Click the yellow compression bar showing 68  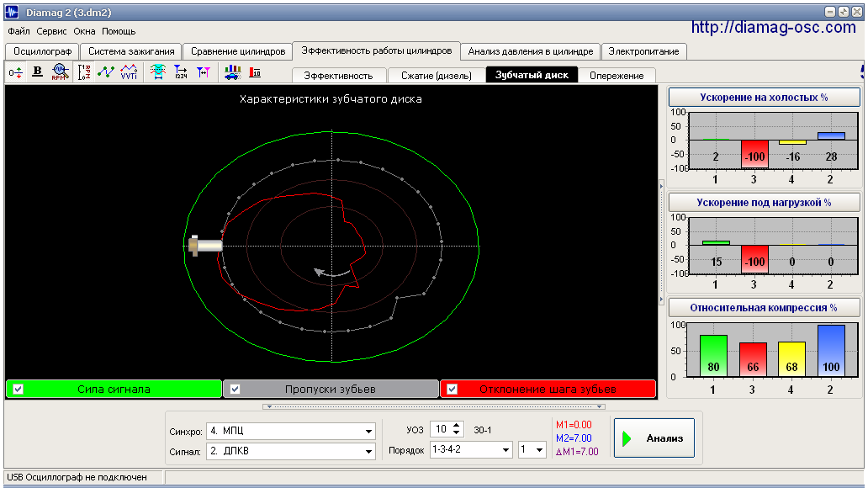pyautogui.click(x=791, y=359)
